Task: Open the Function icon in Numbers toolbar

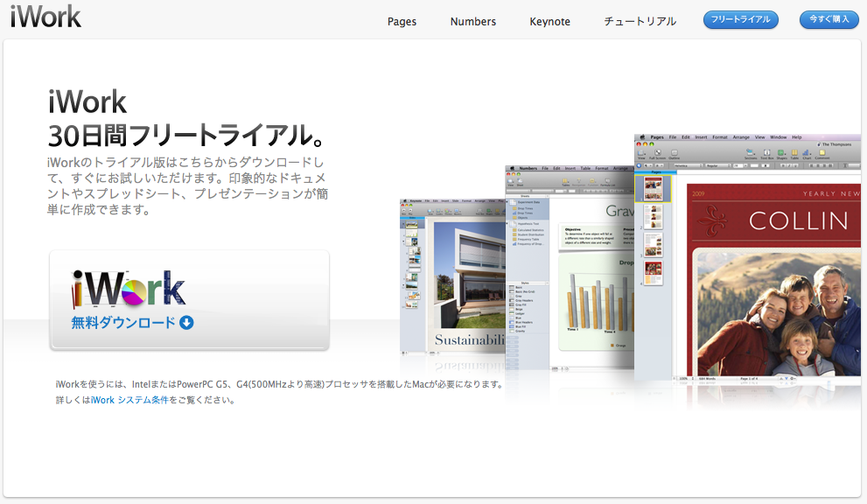Action: pos(593,181)
